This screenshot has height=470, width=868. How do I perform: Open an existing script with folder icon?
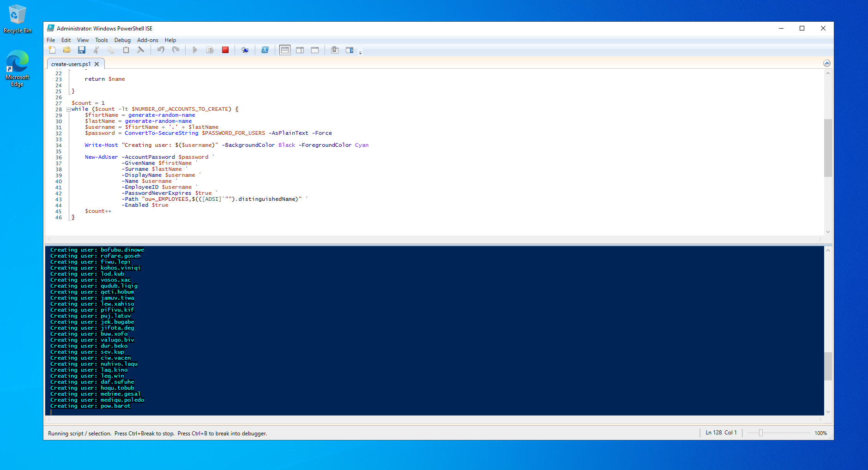[x=67, y=50]
